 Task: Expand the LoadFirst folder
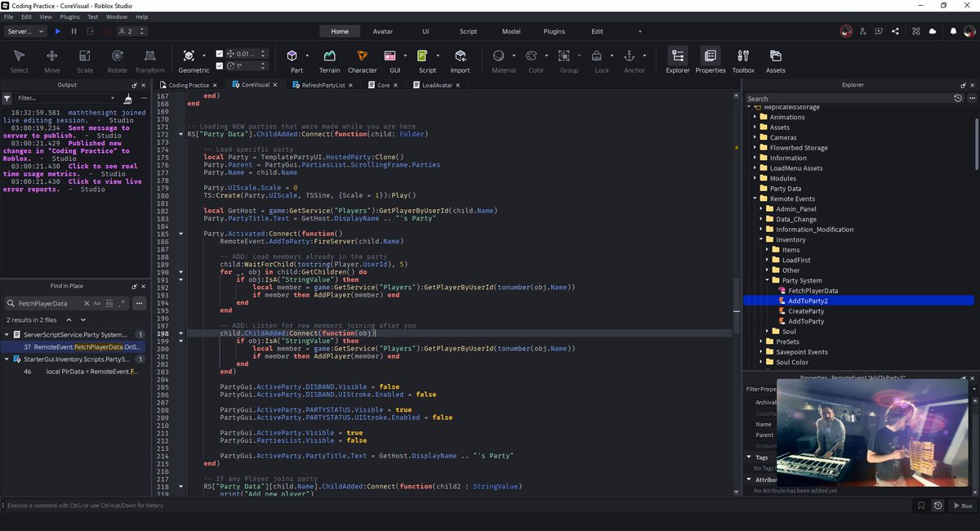(767, 260)
